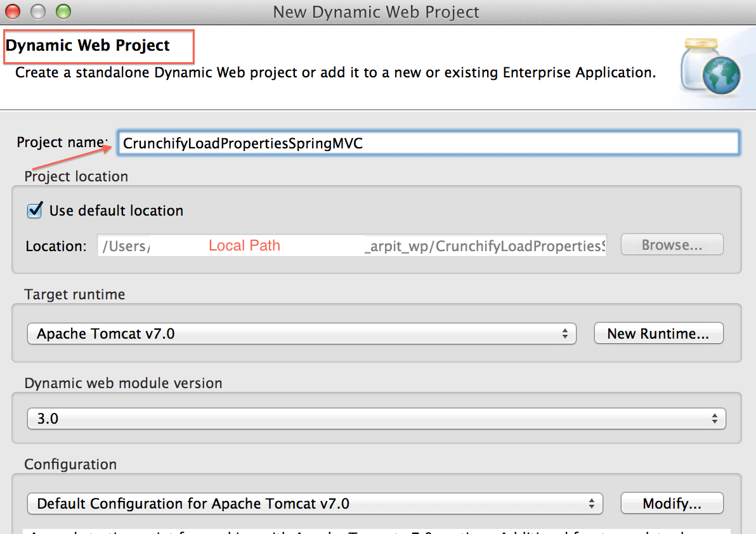
Task: Click the Target runtime group label
Action: tap(75, 294)
